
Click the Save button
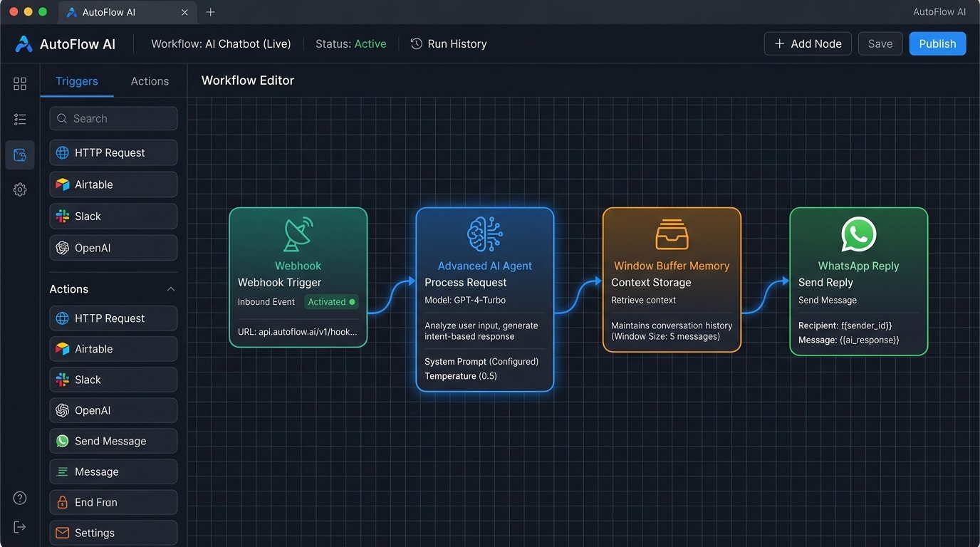[880, 43]
